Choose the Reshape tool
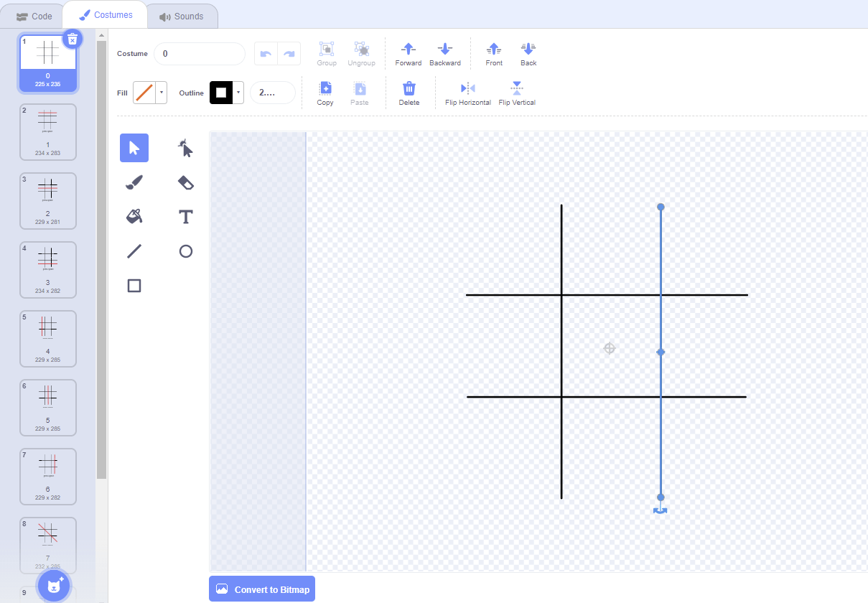Viewport: 868px width, 603px height. tap(186, 148)
